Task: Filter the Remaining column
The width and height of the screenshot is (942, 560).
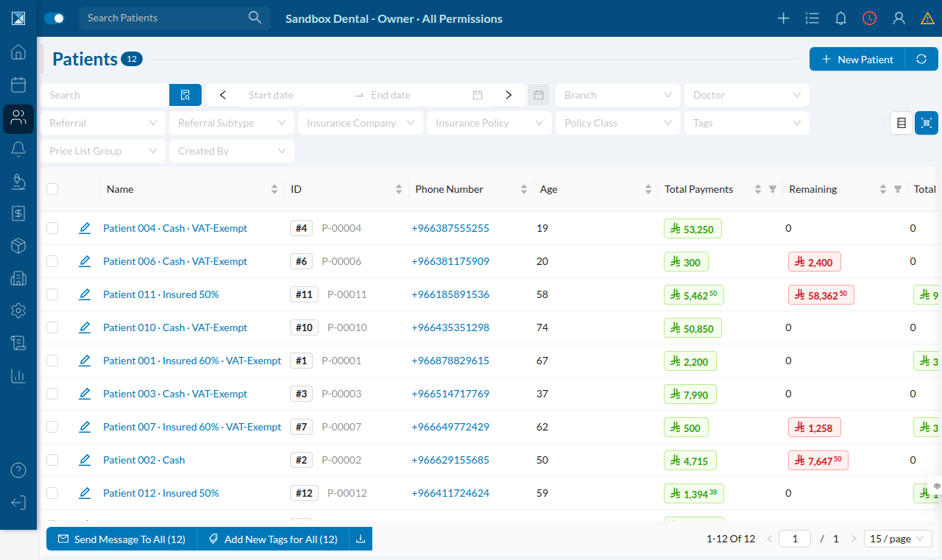Action: coord(897,189)
